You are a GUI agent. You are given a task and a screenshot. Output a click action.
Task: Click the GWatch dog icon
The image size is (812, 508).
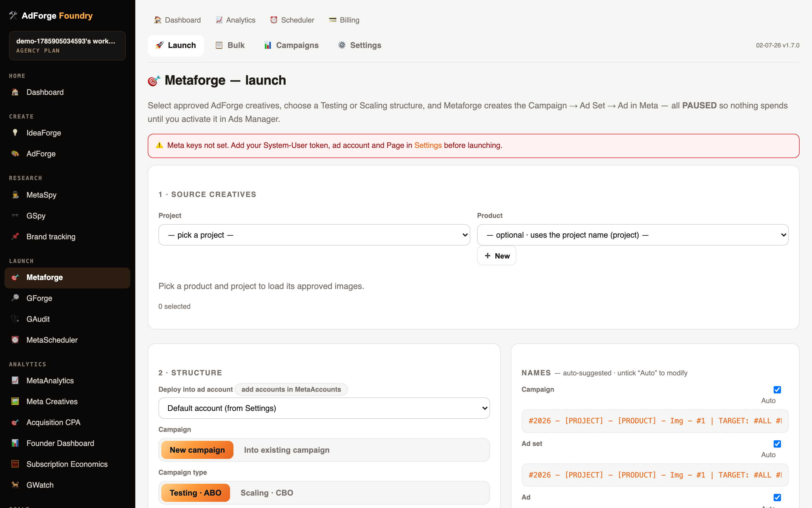pyautogui.click(x=15, y=485)
